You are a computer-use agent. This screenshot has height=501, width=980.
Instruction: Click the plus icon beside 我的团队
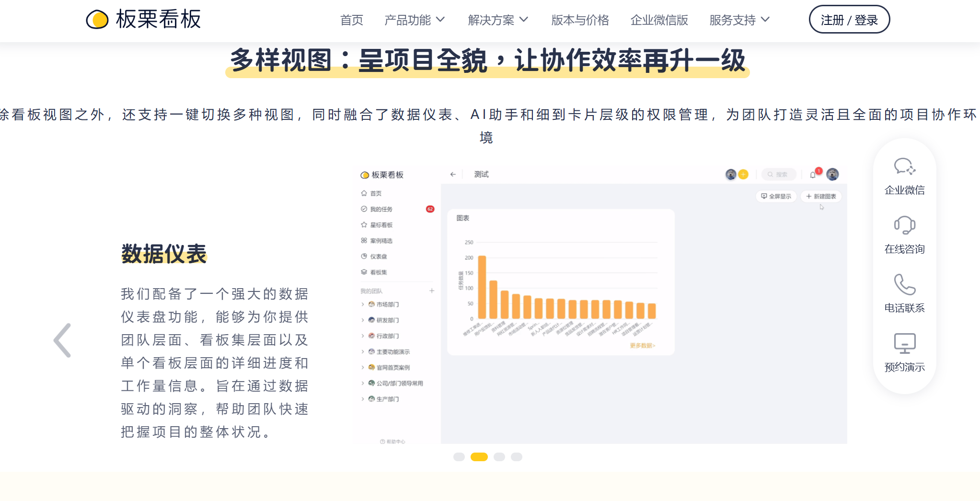tap(432, 291)
